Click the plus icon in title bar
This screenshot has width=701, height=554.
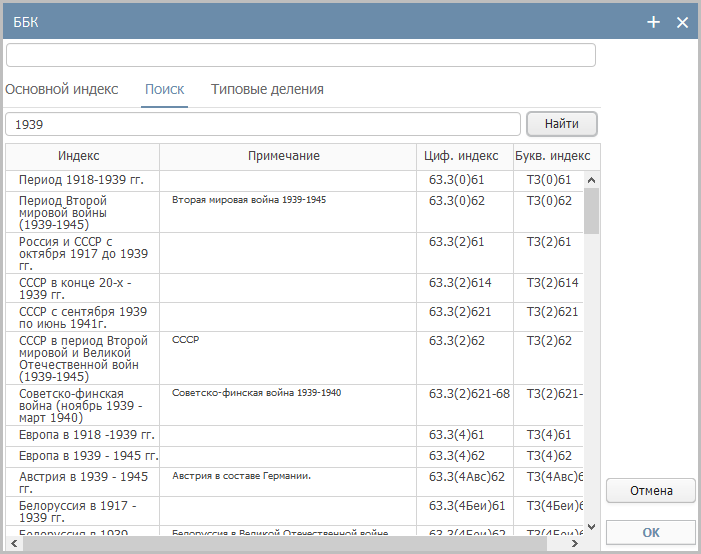pyautogui.click(x=654, y=22)
